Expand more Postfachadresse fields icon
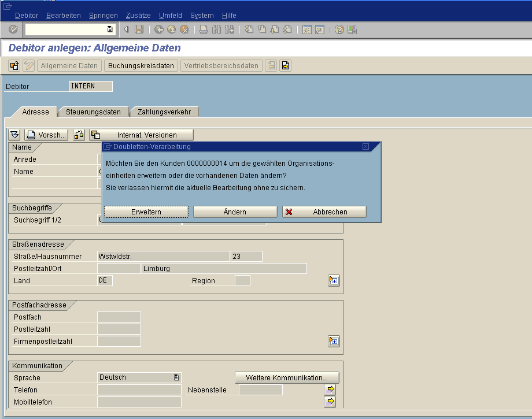The width and height of the screenshot is (532, 419). [x=334, y=341]
